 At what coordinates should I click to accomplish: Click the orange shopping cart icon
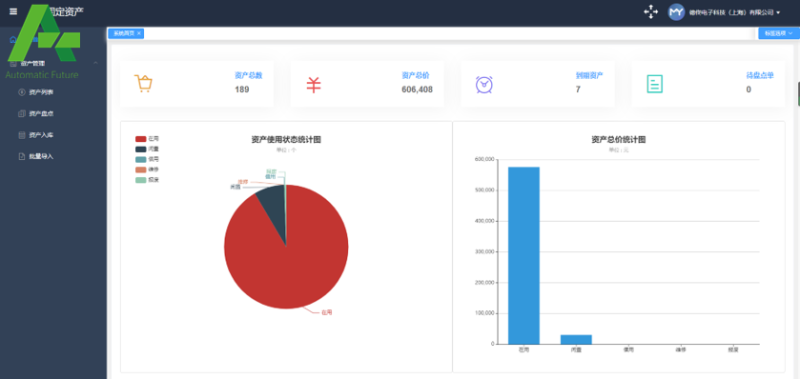click(143, 83)
